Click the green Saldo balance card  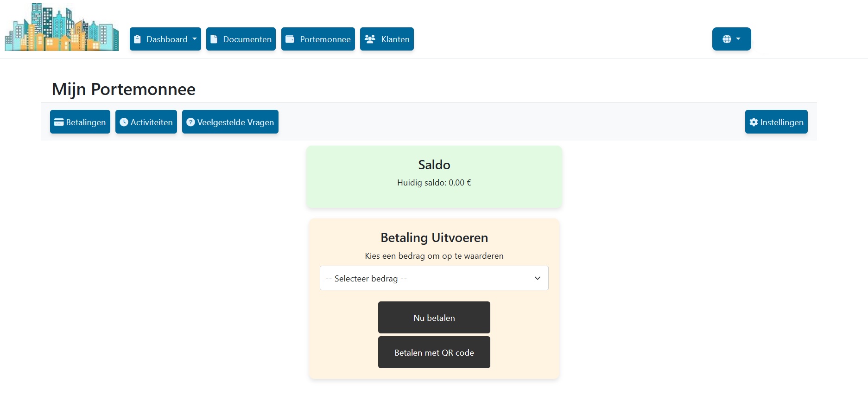[434, 177]
